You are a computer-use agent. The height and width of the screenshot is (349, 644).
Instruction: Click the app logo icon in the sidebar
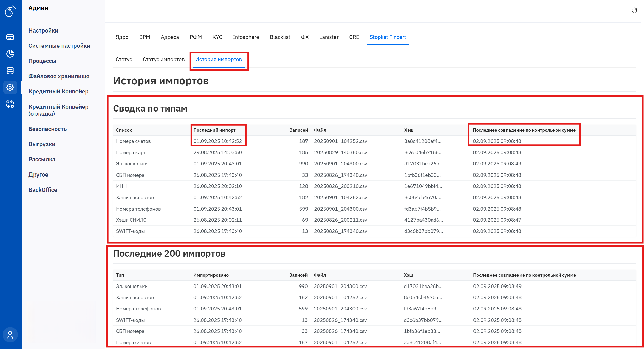[x=10, y=11]
